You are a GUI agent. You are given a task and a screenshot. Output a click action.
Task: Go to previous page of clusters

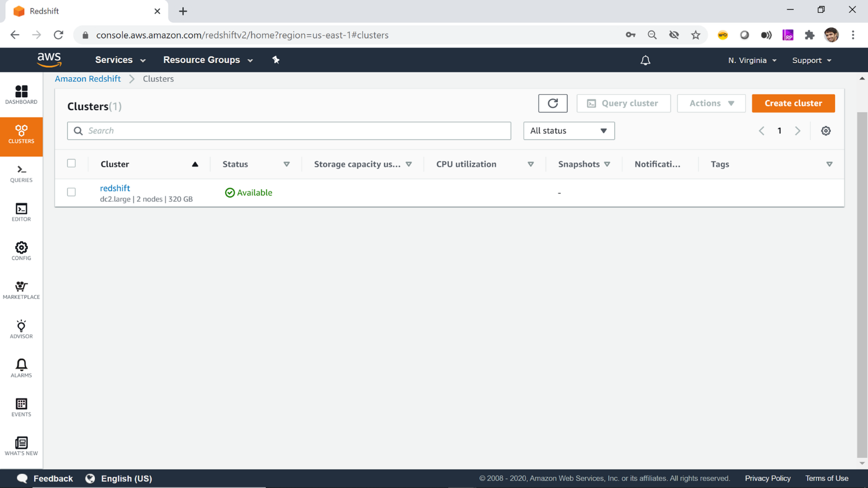[761, 131]
